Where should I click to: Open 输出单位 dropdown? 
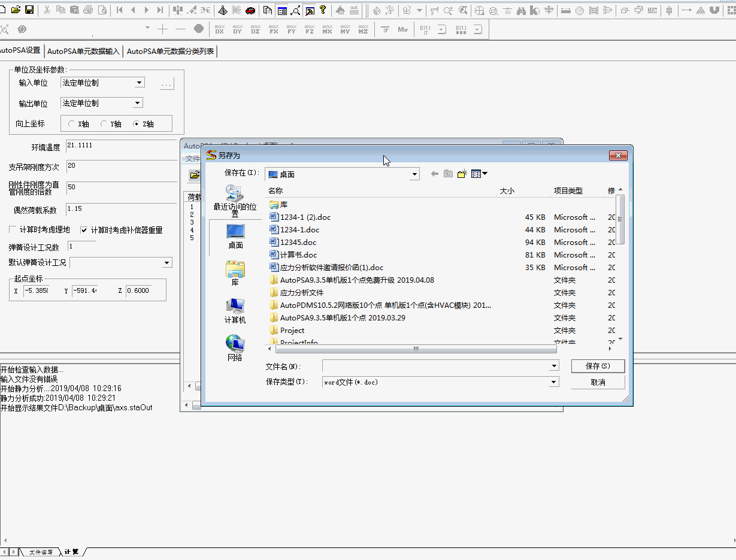138,103
